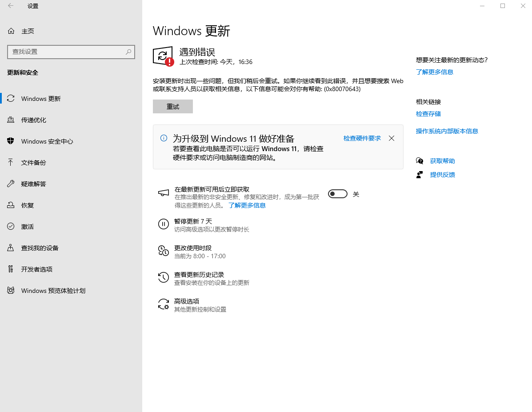Click the upward arrow icon for 文件备份

[11, 162]
